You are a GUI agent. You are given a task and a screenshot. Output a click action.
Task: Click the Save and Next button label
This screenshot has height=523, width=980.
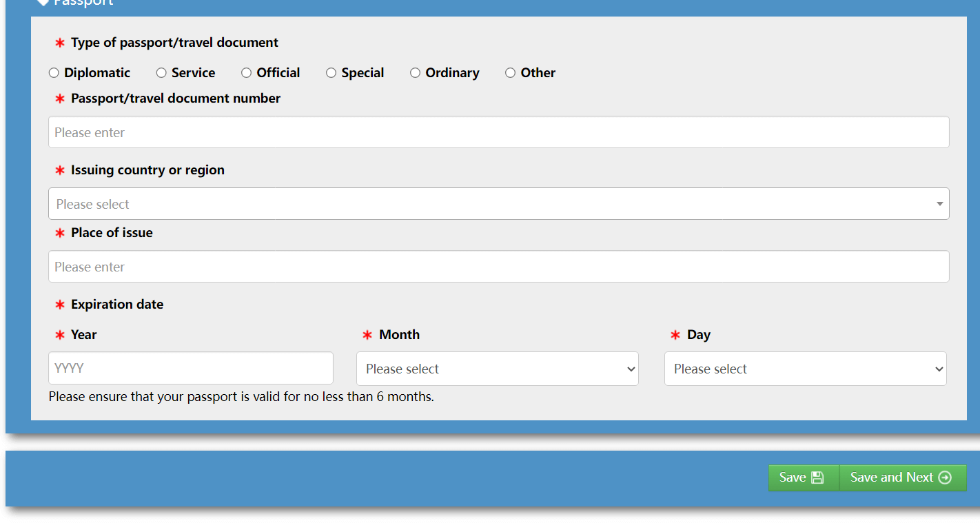(x=891, y=478)
